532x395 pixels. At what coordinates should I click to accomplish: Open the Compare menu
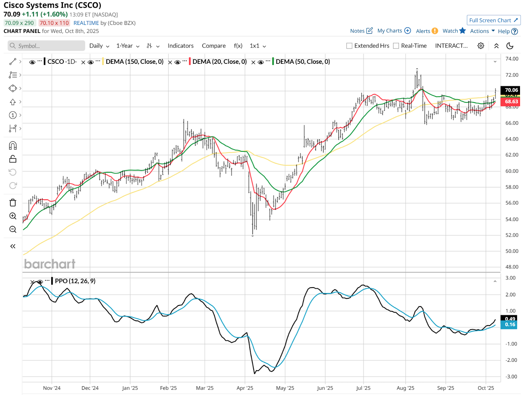[213, 46]
